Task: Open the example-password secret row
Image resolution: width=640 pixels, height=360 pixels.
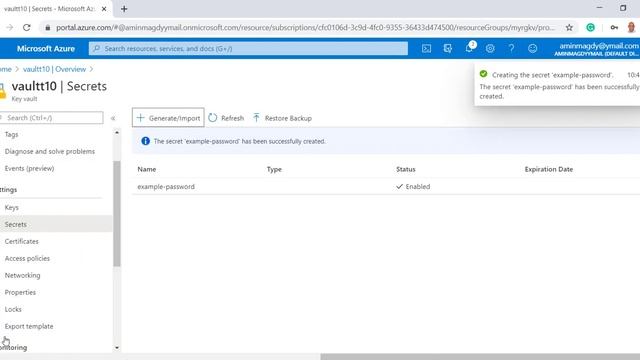Action: [386, 187]
